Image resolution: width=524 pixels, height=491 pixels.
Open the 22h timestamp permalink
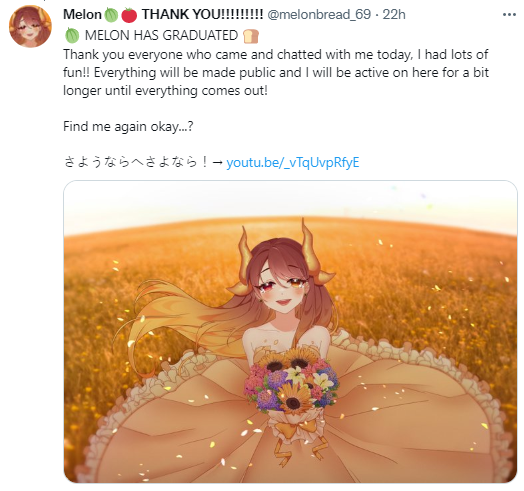[394, 15]
